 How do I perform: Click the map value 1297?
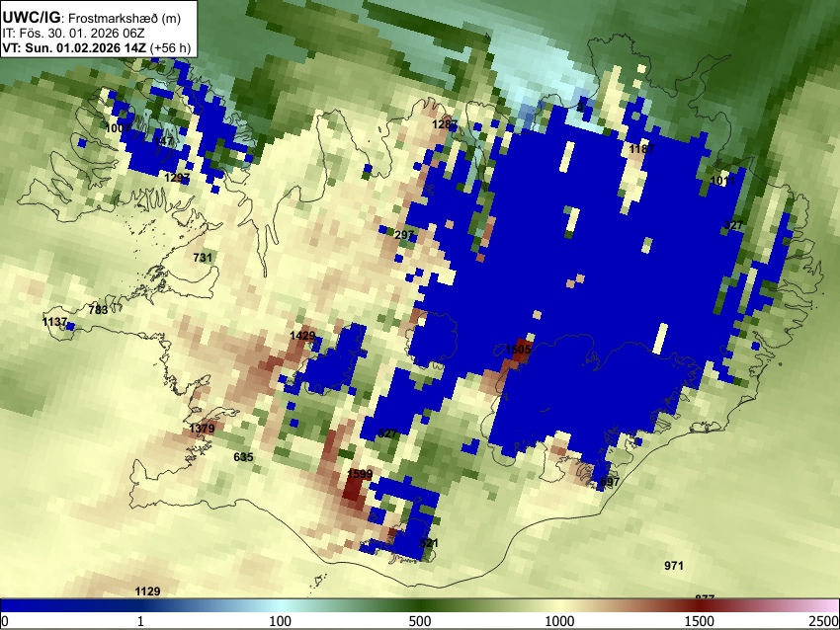tap(177, 178)
